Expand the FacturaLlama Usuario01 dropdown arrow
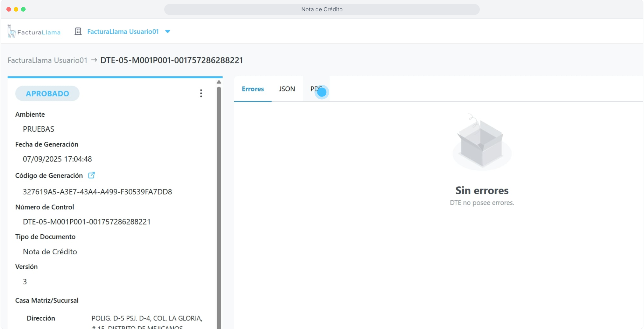 [168, 31]
